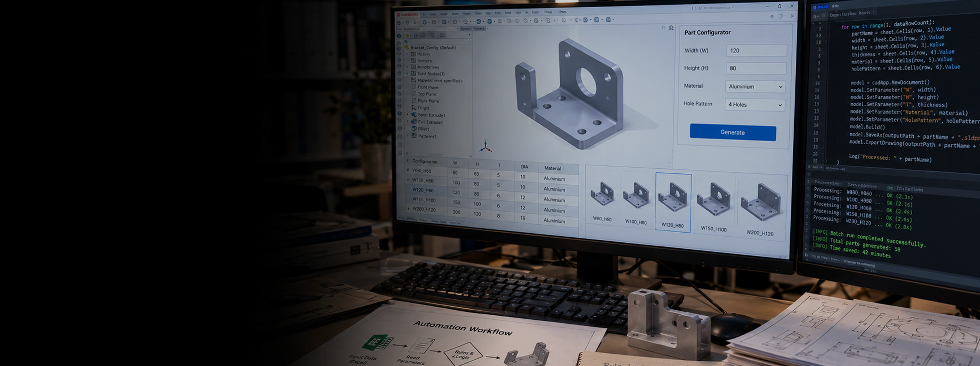Select the Top Plane icon
The width and height of the screenshot is (980, 366).
pyautogui.click(x=414, y=94)
